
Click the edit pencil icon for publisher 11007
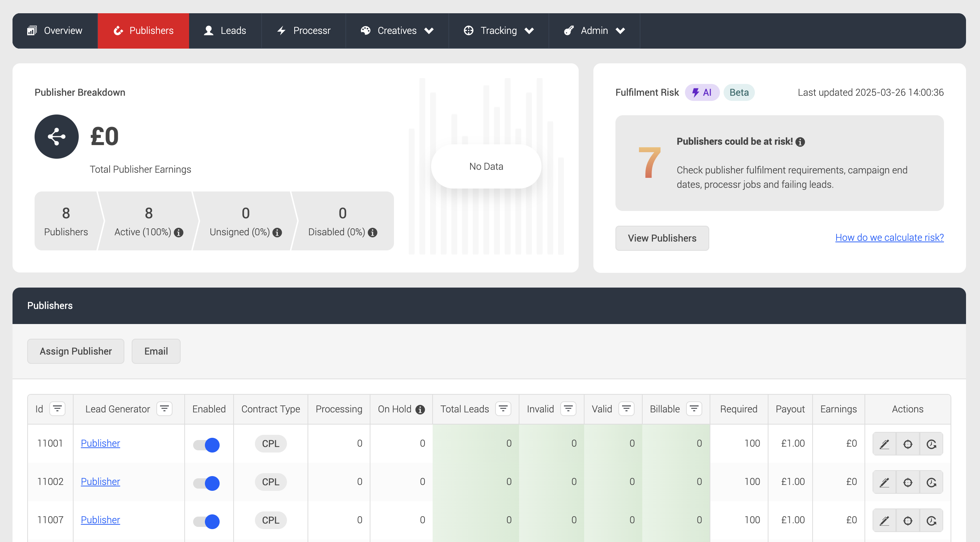pos(884,520)
